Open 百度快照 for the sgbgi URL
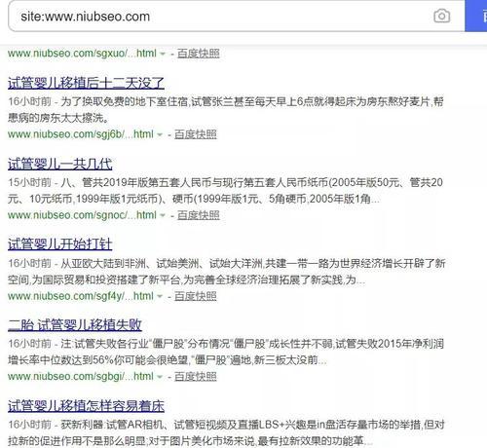 [196, 377]
